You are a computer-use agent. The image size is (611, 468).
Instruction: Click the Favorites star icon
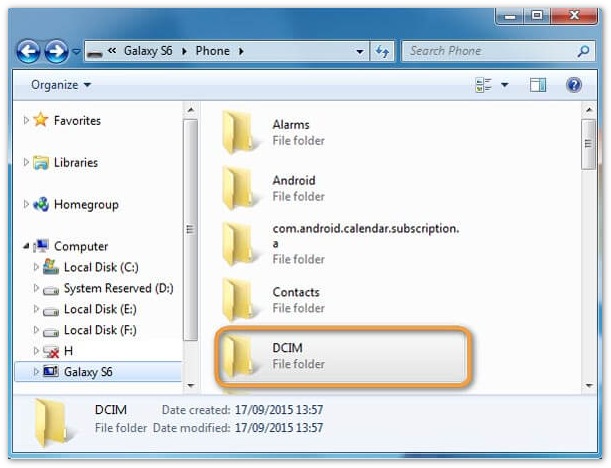(x=41, y=120)
